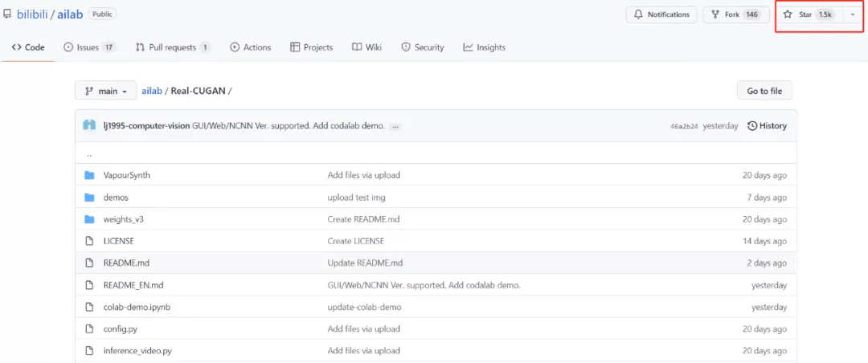Switch to the Issues tab
The height and width of the screenshot is (363, 868).
coord(89,47)
